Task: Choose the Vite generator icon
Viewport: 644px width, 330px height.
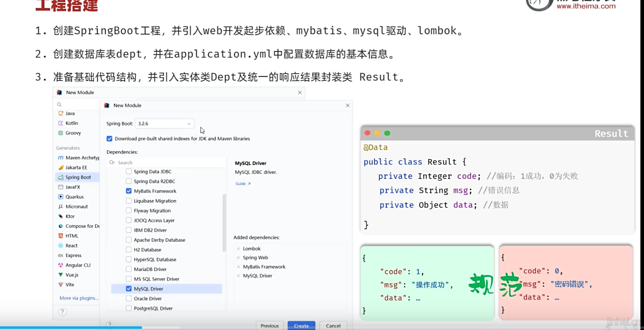Action: point(61,285)
